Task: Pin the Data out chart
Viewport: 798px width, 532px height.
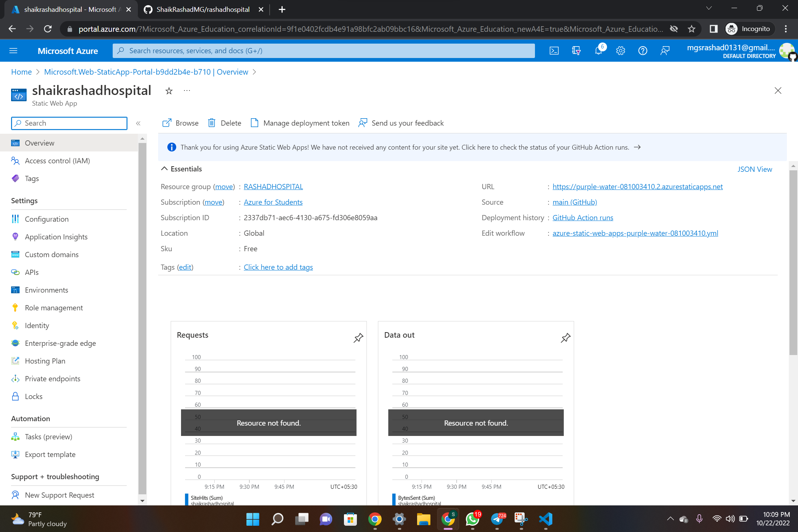Action: click(x=565, y=338)
